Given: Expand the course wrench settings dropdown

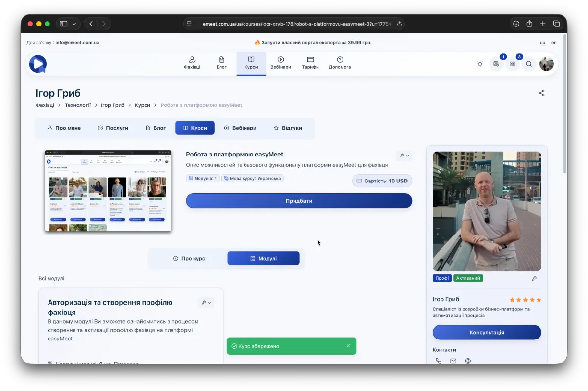Looking at the screenshot, I should (x=404, y=156).
